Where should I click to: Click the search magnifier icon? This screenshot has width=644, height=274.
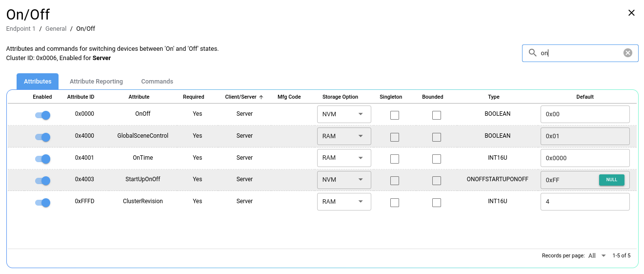click(x=532, y=53)
